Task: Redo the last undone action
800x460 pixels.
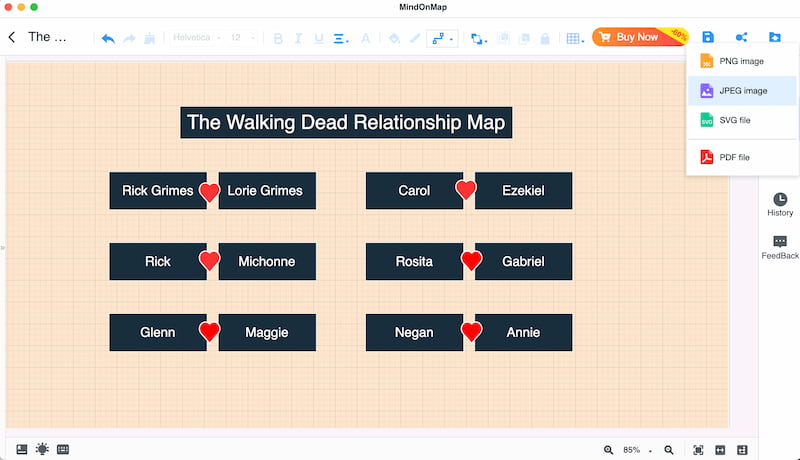Action: (129, 38)
